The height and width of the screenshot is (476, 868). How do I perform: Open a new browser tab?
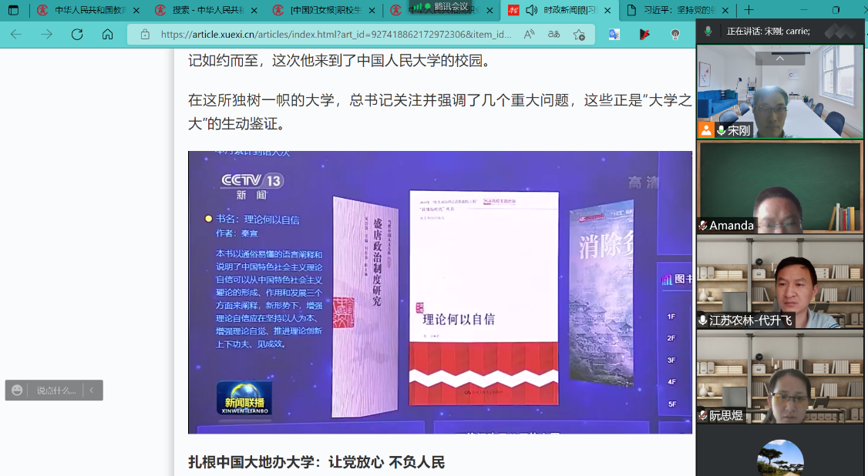(749, 10)
